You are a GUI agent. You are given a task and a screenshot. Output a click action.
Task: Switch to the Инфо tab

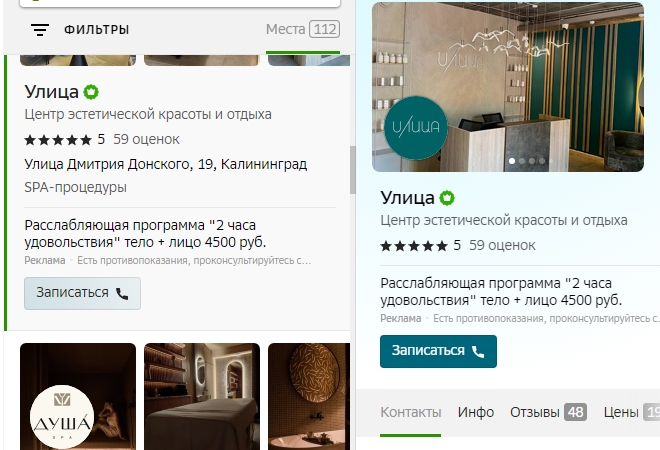click(476, 412)
